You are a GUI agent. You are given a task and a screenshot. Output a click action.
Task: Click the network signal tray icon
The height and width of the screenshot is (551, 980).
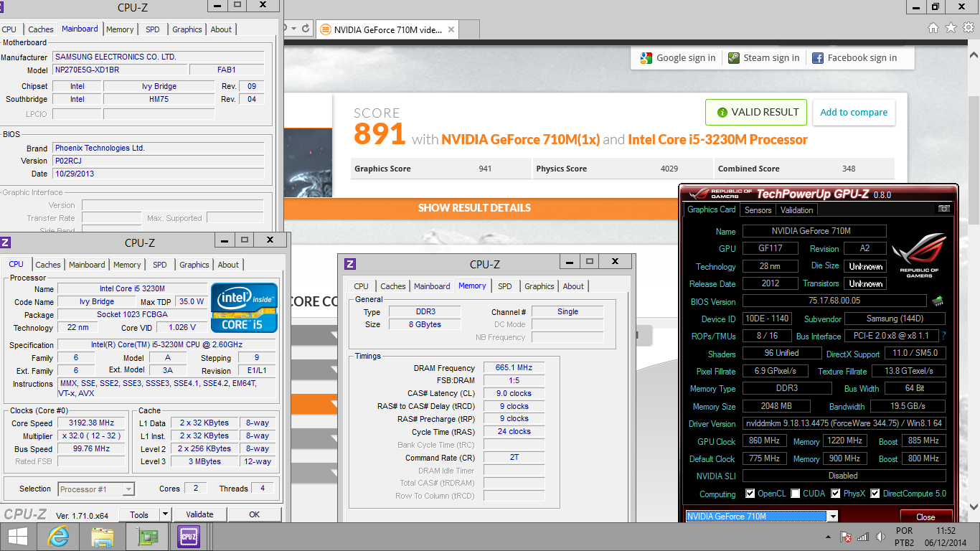[x=863, y=537]
